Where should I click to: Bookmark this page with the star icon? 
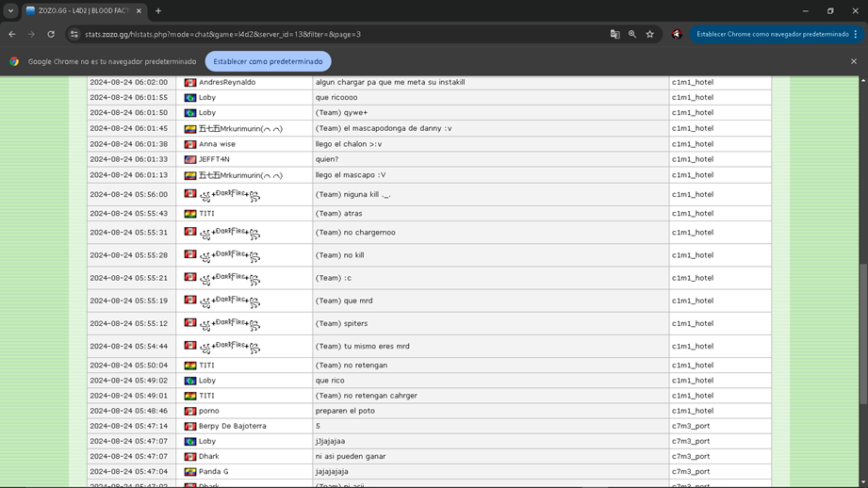click(649, 34)
